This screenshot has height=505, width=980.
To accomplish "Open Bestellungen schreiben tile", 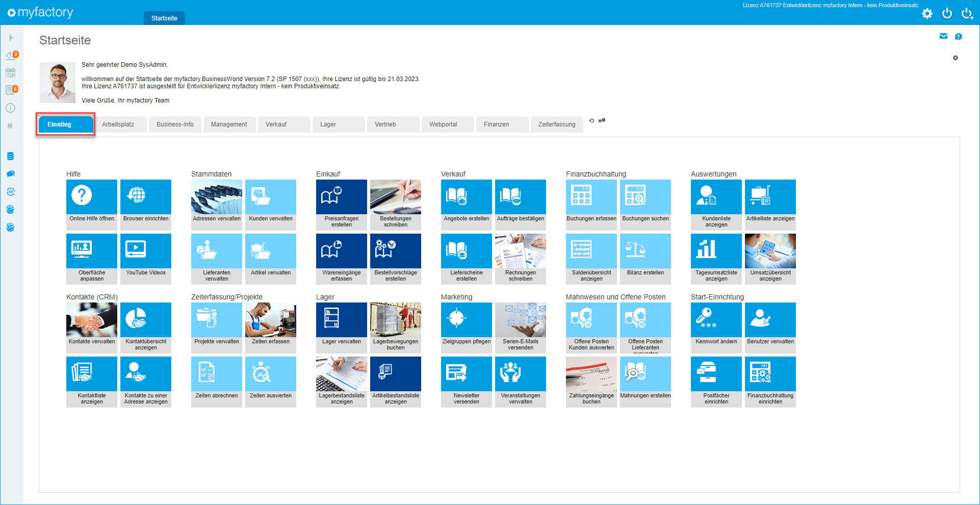I will (x=396, y=205).
